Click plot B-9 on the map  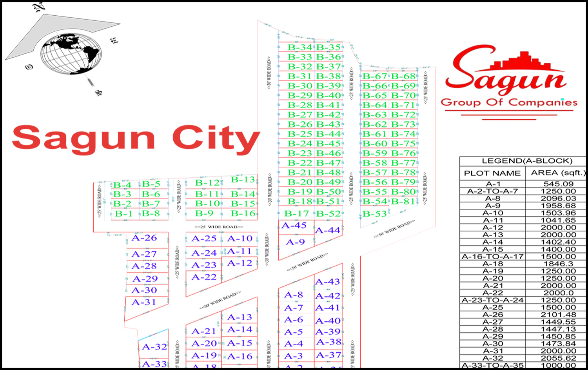point(204,213)
